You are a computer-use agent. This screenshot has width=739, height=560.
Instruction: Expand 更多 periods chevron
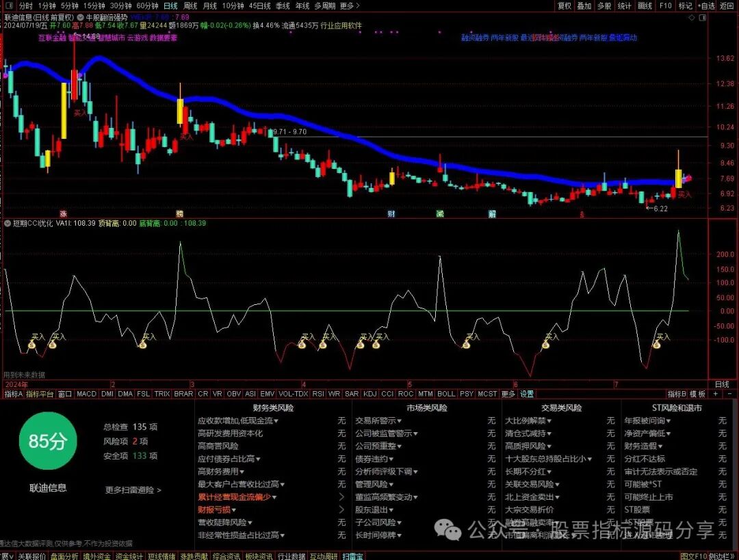point(350,5)
